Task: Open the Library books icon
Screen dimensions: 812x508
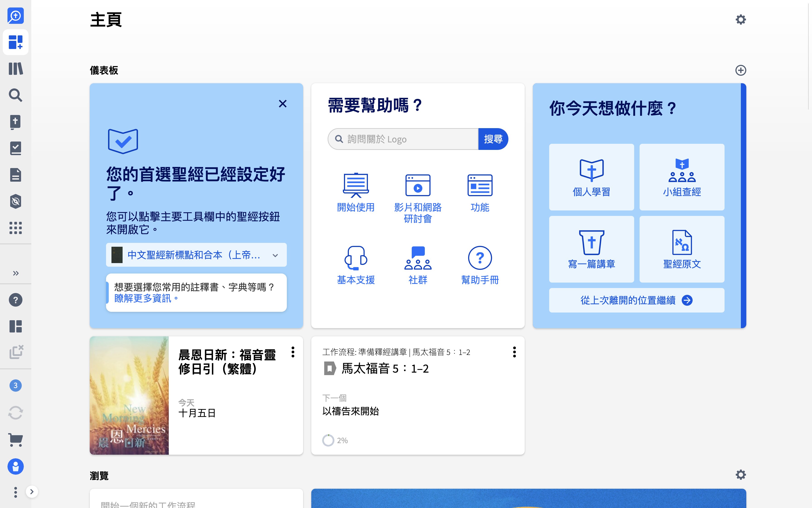Action: point(15,68)
